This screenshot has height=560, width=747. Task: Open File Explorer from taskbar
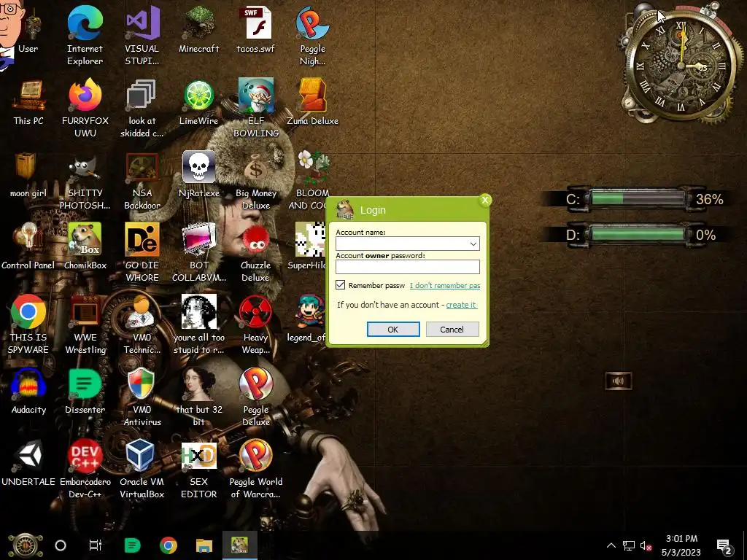[204, 545]
